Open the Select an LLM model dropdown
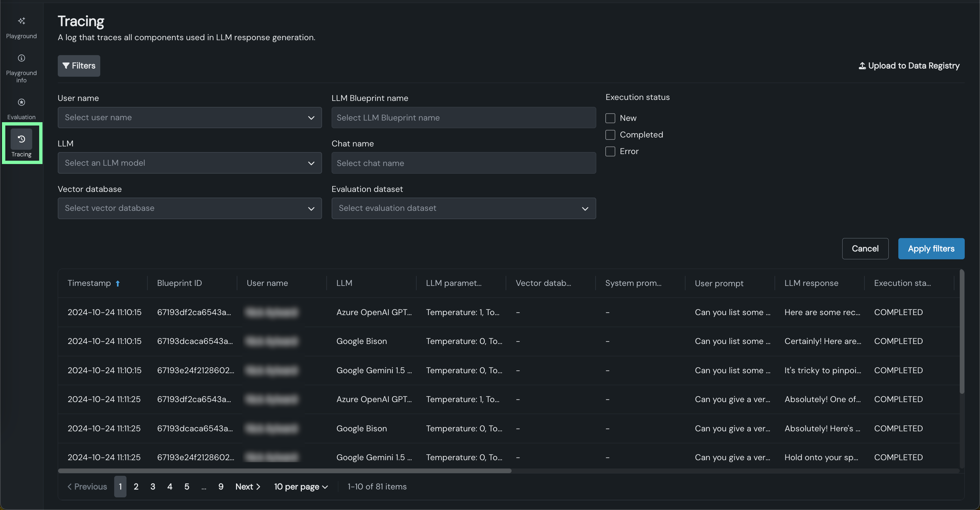 pos(190,163)
